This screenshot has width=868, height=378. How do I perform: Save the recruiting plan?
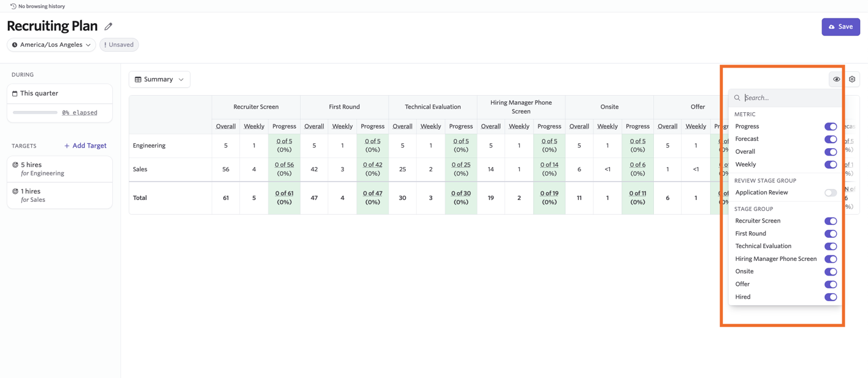coord(841,27)
